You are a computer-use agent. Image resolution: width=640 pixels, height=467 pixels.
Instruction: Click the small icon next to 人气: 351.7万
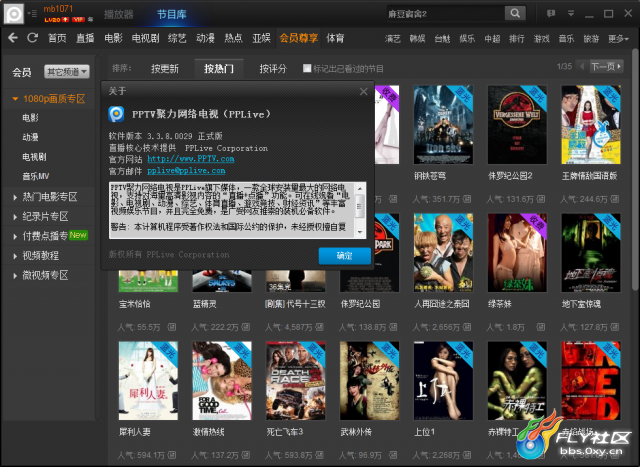coord(467,199)
